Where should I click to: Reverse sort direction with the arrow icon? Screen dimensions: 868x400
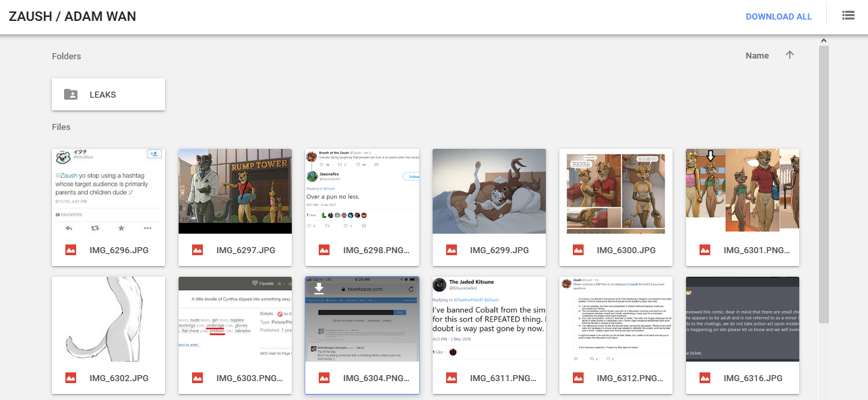[790, 55]
